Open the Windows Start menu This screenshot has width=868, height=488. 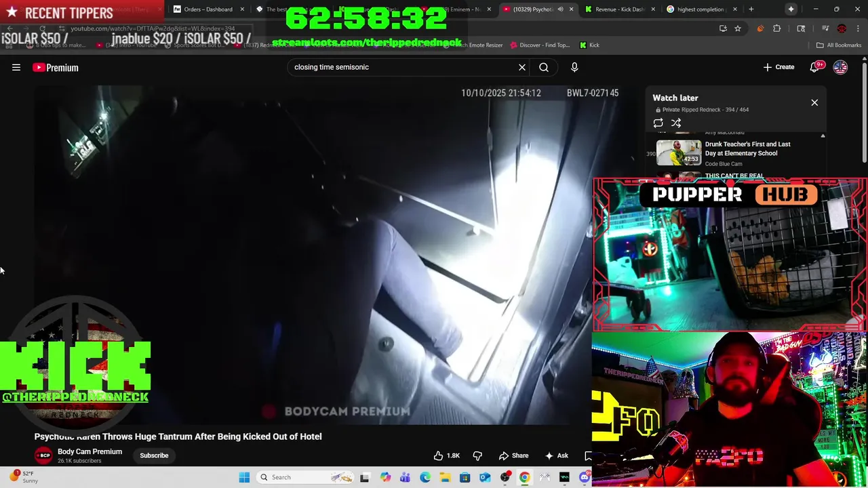(244, 477)
